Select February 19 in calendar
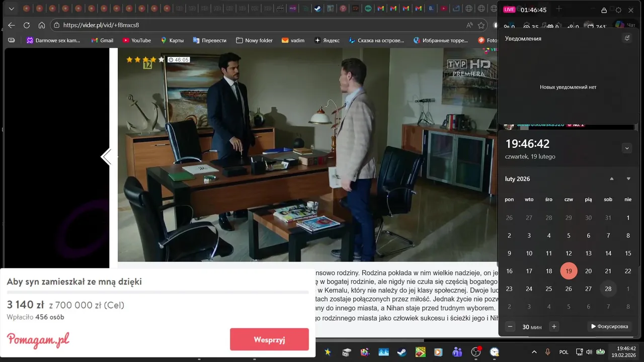This screenshot has height=362, width=644. coord(569,271)
